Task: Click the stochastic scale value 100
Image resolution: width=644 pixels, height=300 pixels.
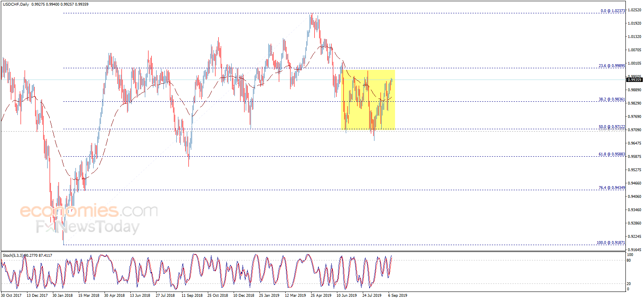Action: [630, 255]
